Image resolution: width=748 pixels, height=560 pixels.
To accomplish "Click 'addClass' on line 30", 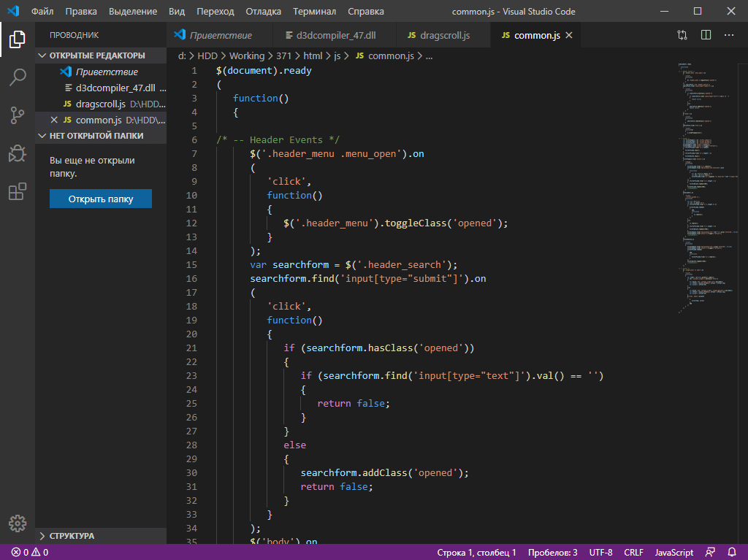I will coord(384,472).
